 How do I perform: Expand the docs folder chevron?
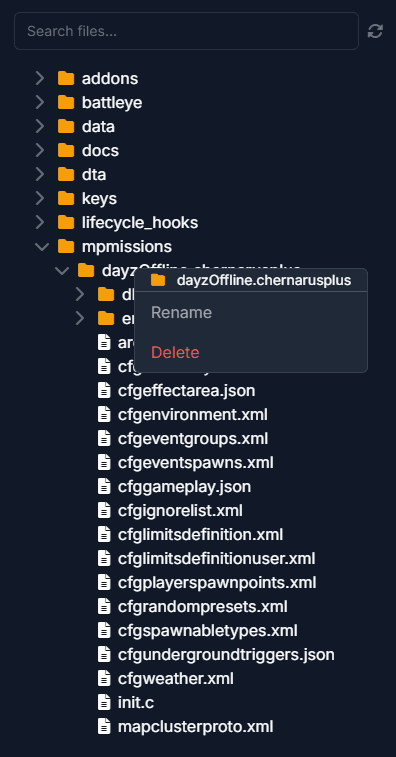40,150
